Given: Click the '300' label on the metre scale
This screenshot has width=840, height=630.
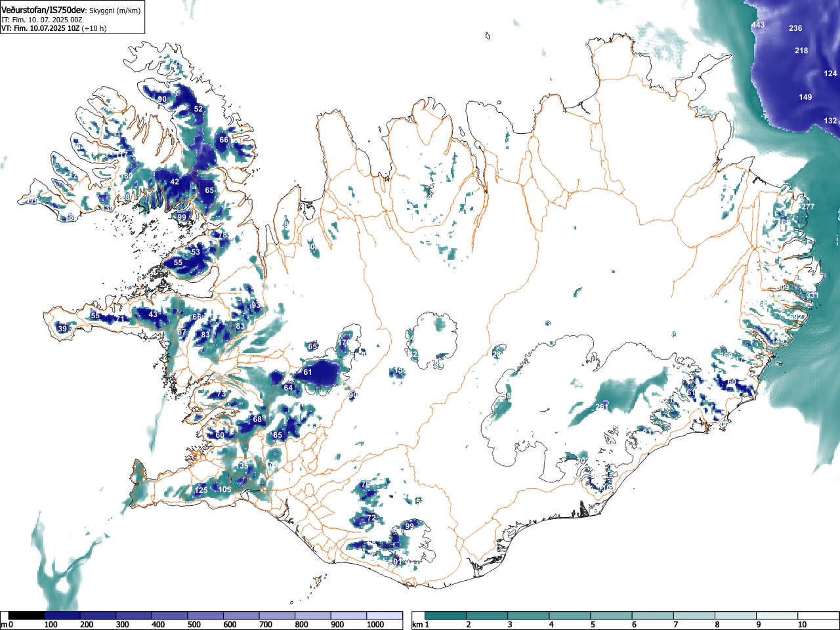Looking at the screenshot, I should click(x=123, y=625).
